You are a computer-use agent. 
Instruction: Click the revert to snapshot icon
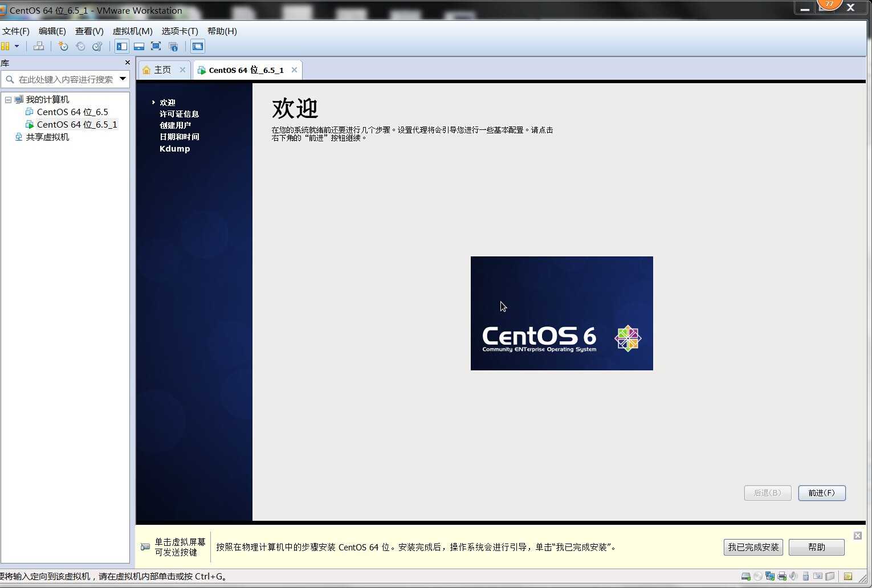(80, 46)
